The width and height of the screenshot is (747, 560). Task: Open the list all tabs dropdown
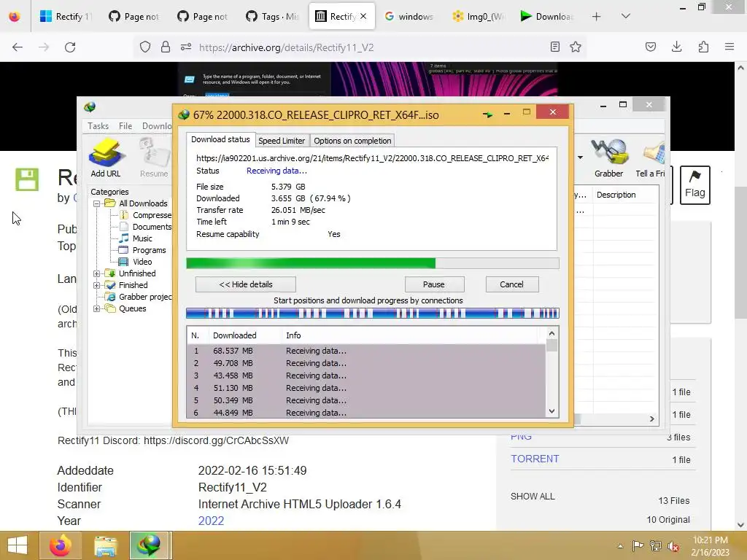point(625,17)
